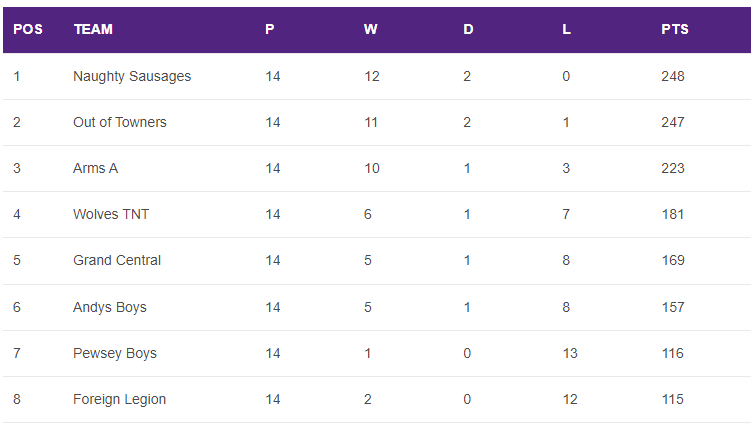Click the Arms A team name
Viewport: 755px width, 430px height.
pos(96,168)
